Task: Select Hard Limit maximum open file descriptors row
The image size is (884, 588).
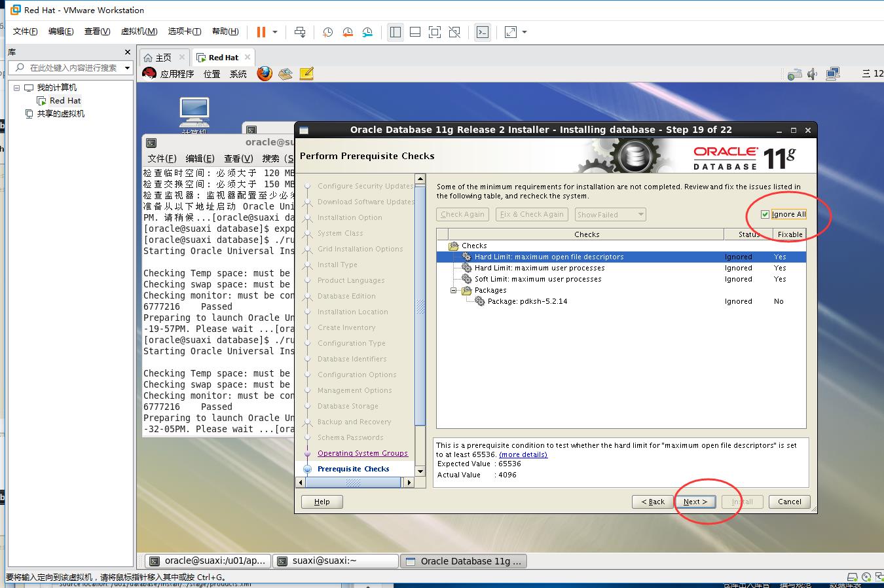Action: [x=621, y=257]
